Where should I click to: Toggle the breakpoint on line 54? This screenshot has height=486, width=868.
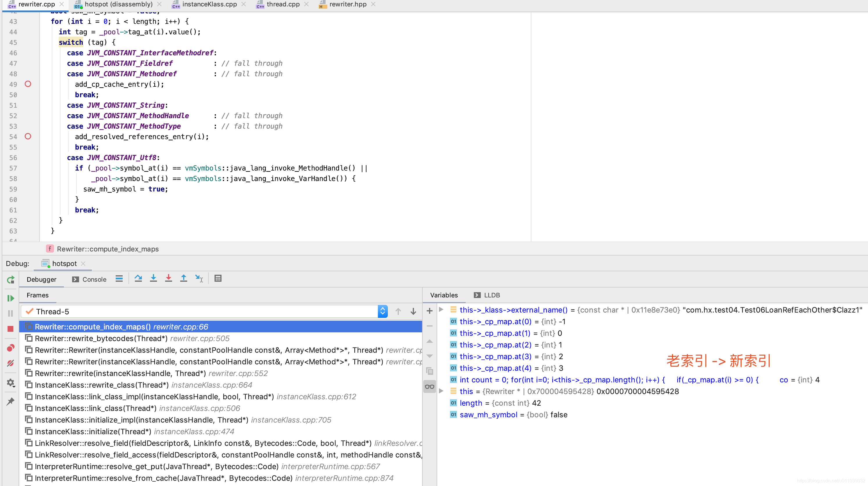[28, 136]
